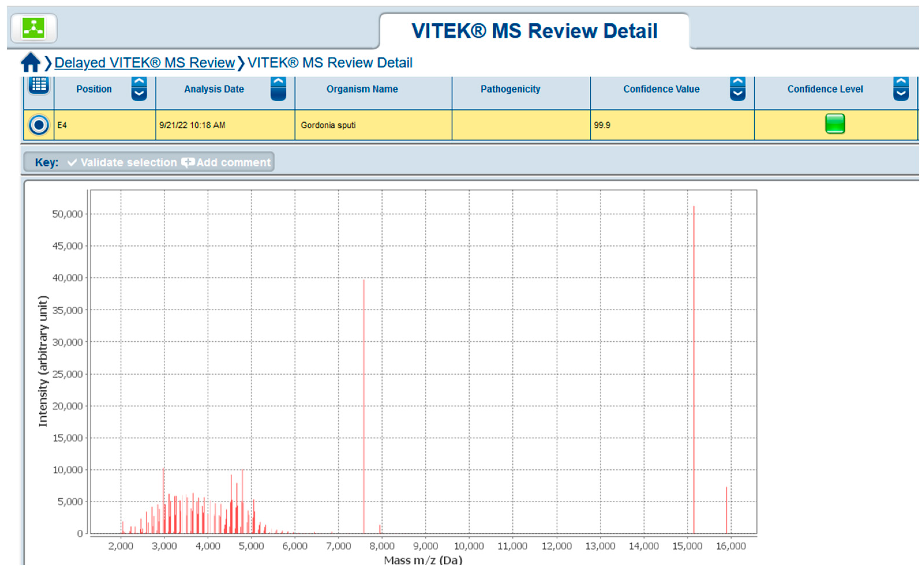The width and height of the screenshot is (924, 573).
Task: Select the radio button for row E4
Action: (x=39, y=125)
